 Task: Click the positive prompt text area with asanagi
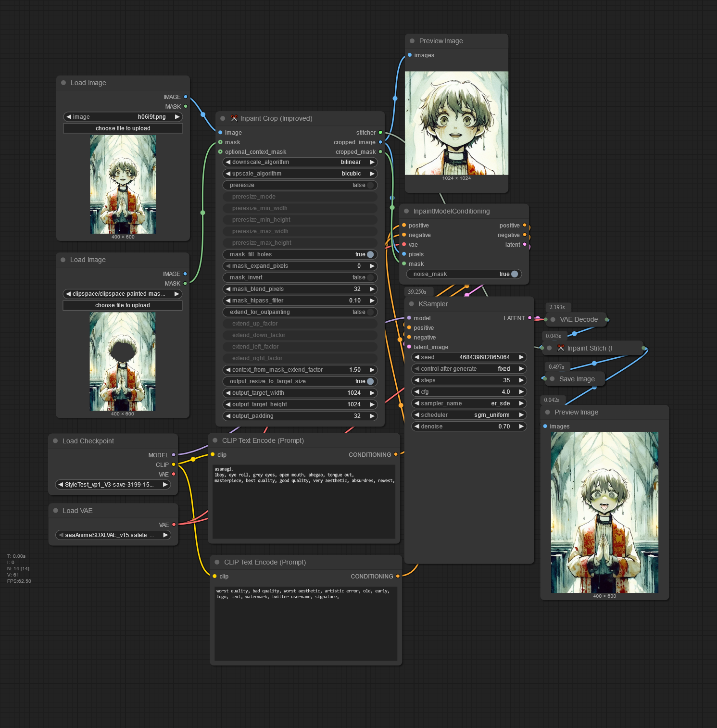click(304, 500)
